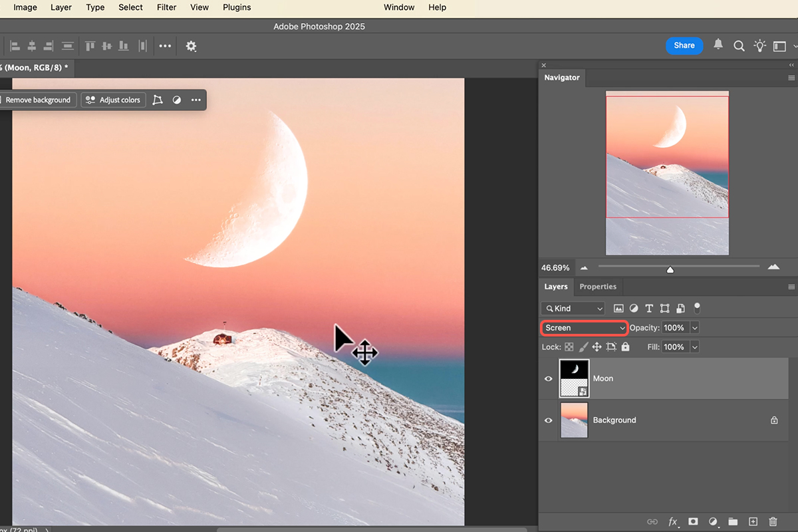
Task: Add a layer mask using mask icon
Action: tap(693, 522)
